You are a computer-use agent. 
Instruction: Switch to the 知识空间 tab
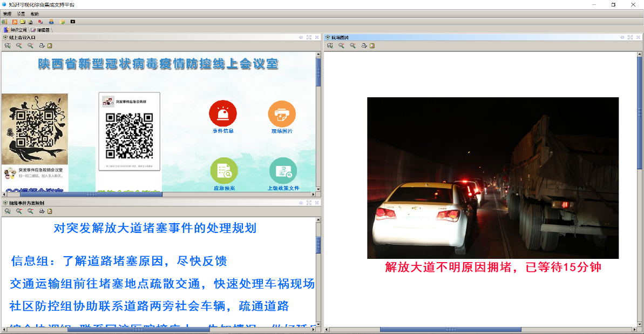click(x=16, y=30)
